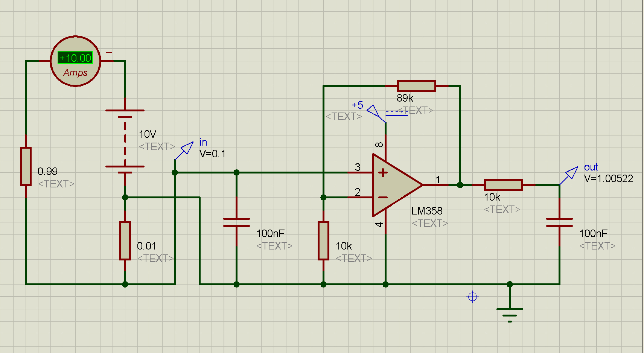This screenshot has width=644, height=353.
Task: Select the ground terminal symbol
Action: click(510, 315)
